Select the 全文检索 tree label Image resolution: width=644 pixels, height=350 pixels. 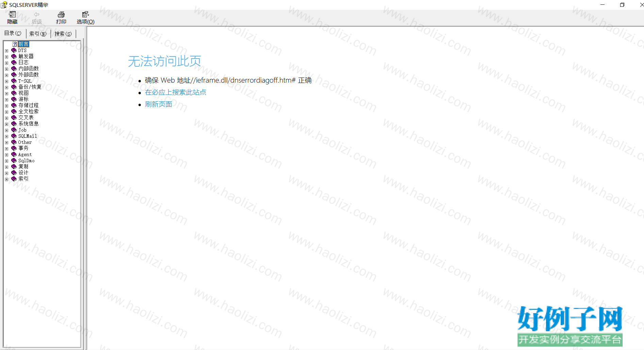point(29,112)
